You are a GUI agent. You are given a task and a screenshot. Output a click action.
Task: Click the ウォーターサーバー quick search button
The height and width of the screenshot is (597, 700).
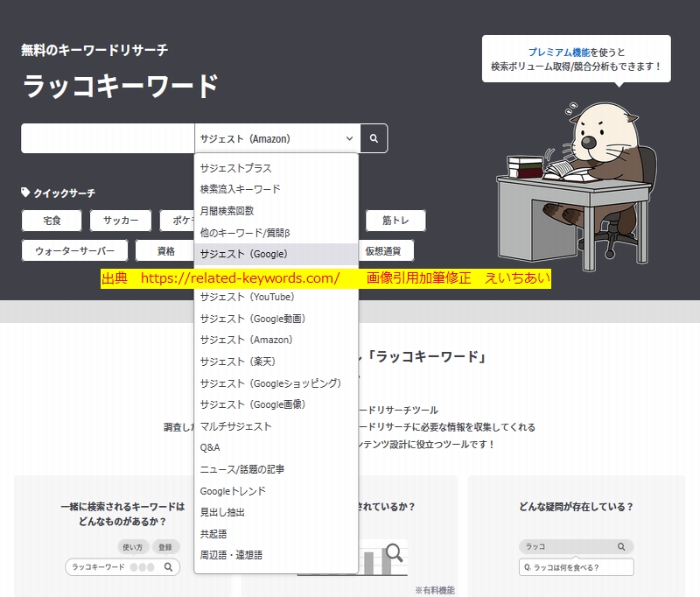pos(74,250)
